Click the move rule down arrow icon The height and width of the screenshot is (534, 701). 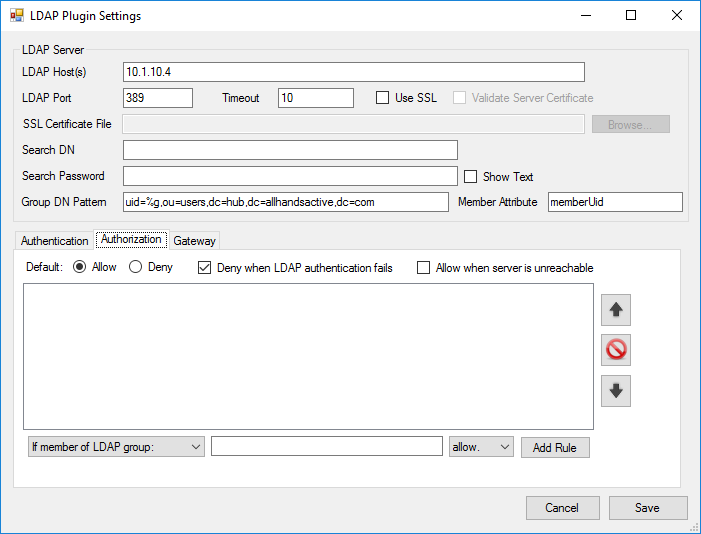click(616, 391)
